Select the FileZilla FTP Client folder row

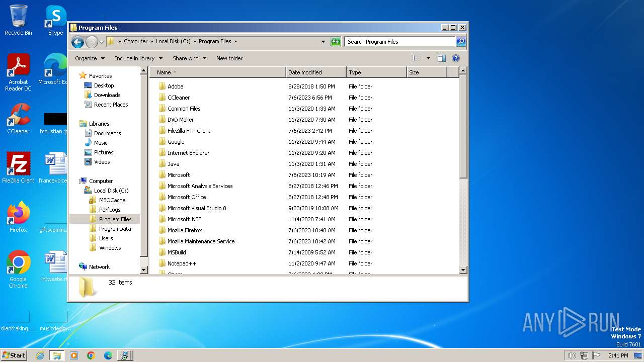coord(304,131)
